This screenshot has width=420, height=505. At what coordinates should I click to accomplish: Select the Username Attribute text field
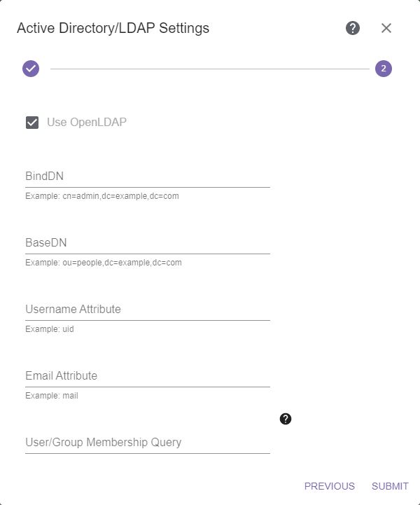point(148,310)
